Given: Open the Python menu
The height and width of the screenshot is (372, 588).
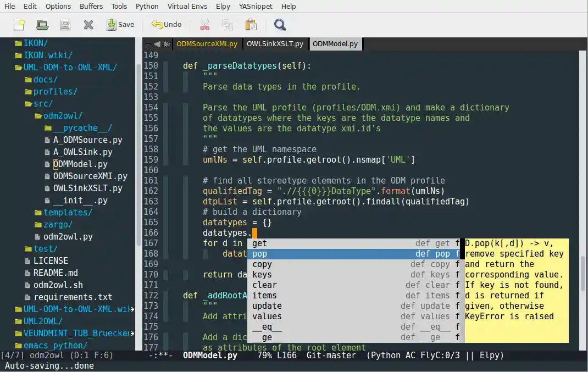Looking at the screenshot, I should (x=147, y=6).
